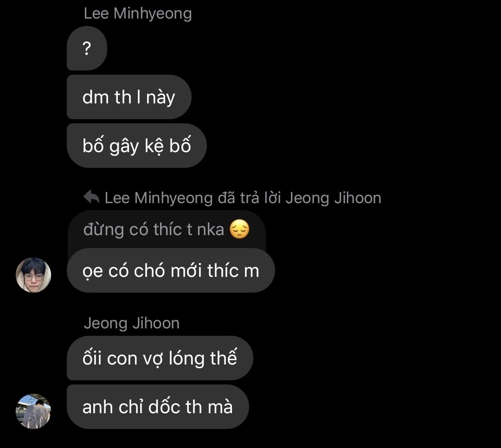Click the pensive face emoji in quoted message

240,229
